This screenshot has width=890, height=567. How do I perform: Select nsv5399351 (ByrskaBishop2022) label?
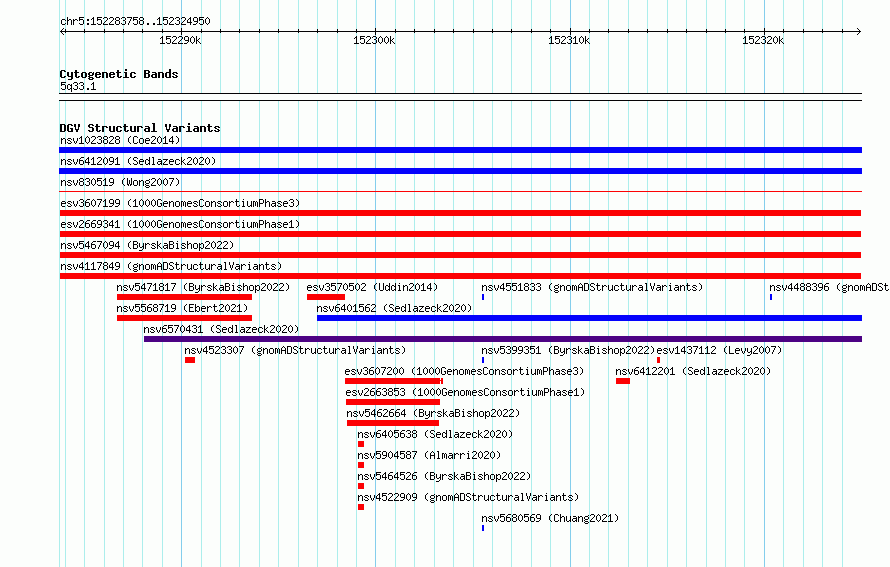point(568,350)
